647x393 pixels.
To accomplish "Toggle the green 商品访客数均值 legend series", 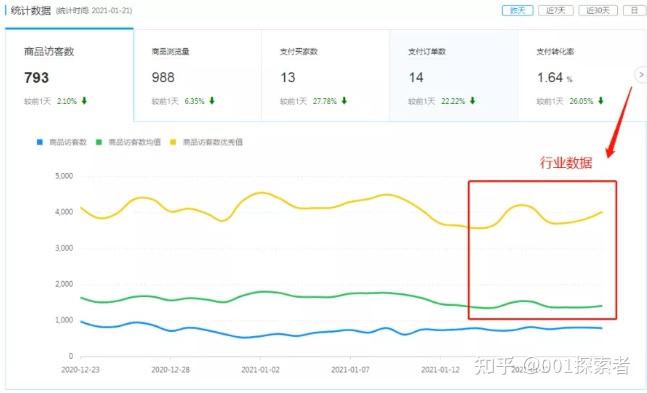I will tap(128, 142).
